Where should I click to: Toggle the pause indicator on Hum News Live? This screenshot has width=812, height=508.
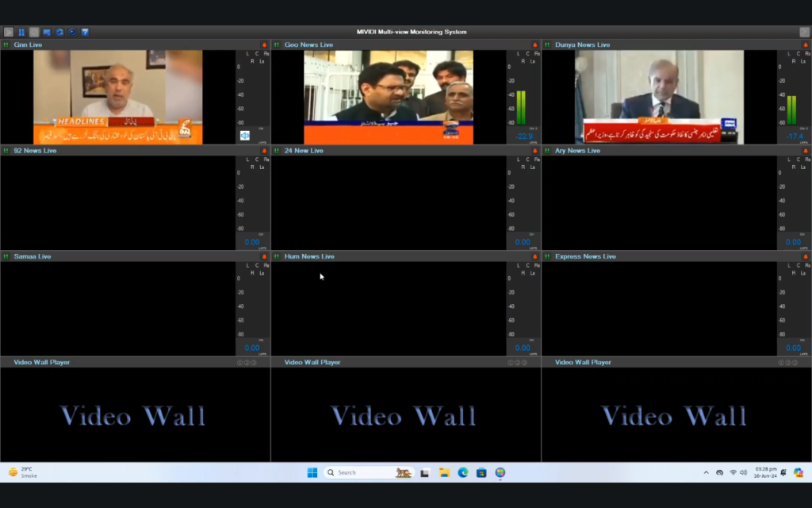click(275, 256)
